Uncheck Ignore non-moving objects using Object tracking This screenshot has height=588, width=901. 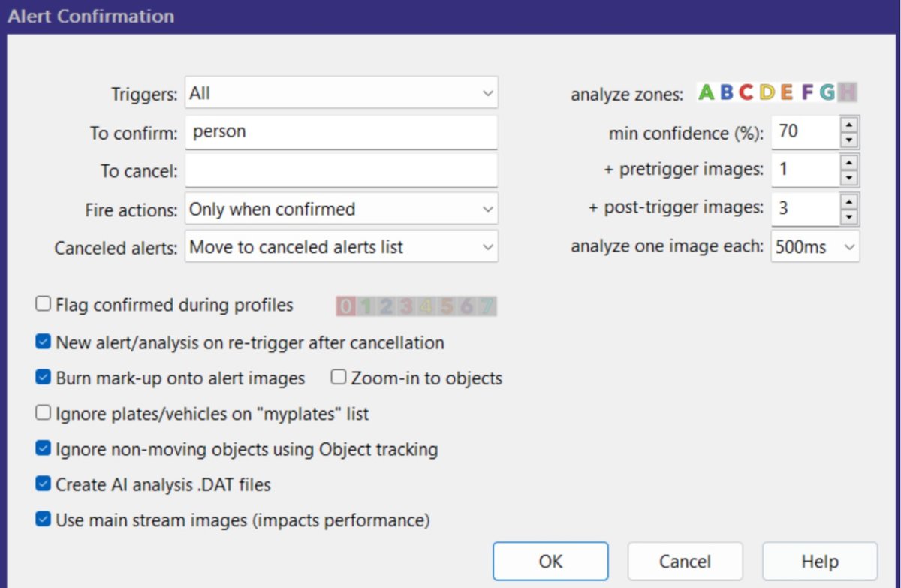tap(43, 449)
